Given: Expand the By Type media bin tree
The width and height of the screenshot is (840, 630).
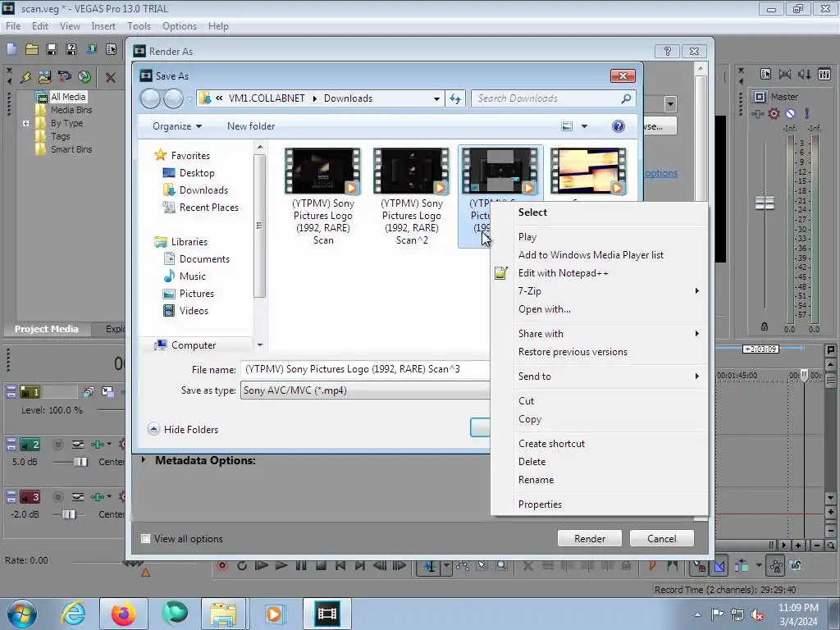Looking at the screenshot, I should coord(25,123).
